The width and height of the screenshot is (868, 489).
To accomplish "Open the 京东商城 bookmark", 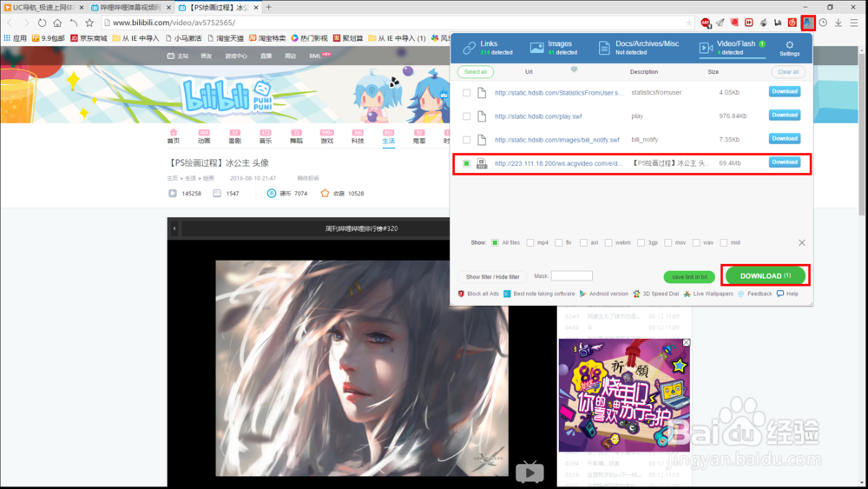I will point(89,38).
